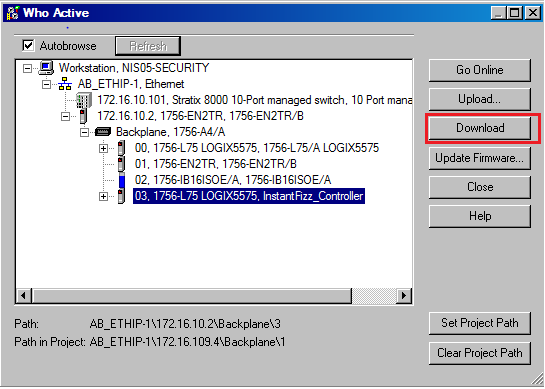Select 172.16.10.2, 1756-EN2TR row
This screenshot has width=545, height=389.
pos(200,116)
